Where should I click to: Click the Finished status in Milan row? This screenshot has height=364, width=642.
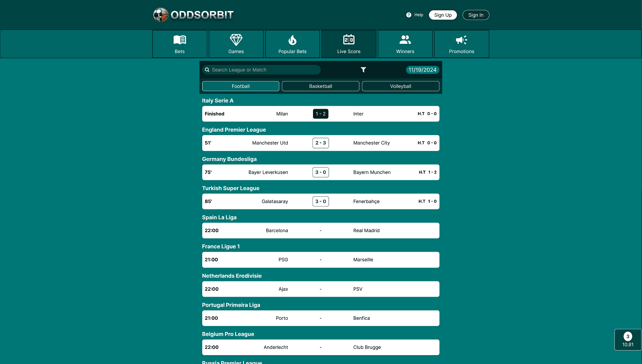coord(214,114)
